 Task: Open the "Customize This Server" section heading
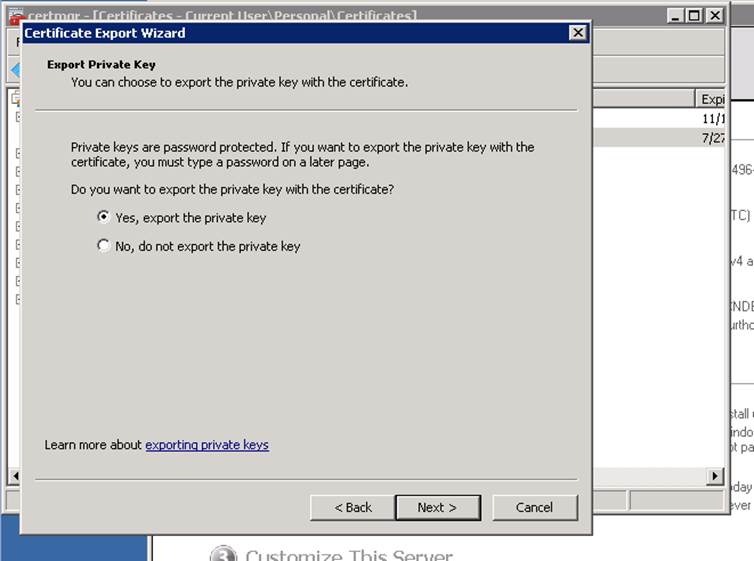click(x=348, y=555)
